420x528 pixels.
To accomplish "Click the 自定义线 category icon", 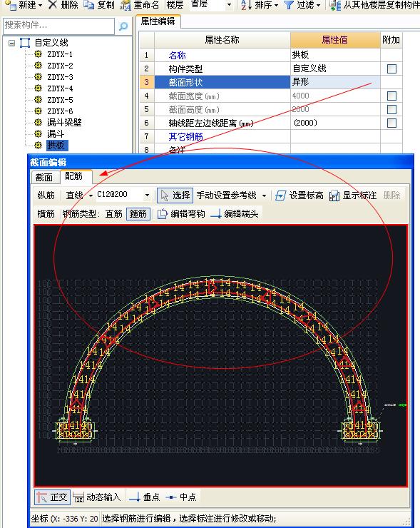I will coord(25,43).
